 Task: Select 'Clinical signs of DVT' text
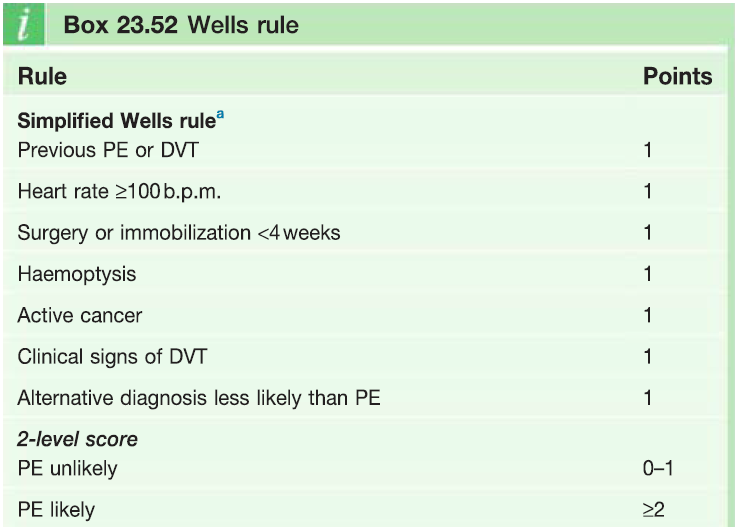coord(112,356)
